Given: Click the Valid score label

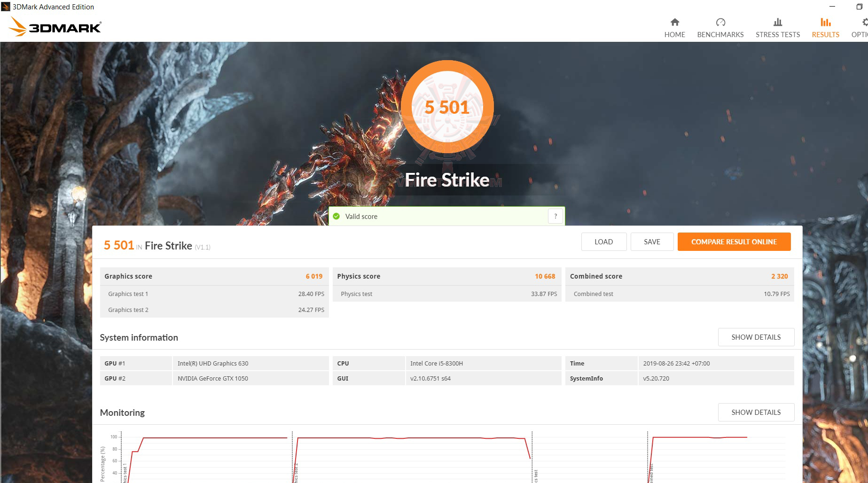Looking at the screenshot, I should pyautogui.click(x=361, y=216).
